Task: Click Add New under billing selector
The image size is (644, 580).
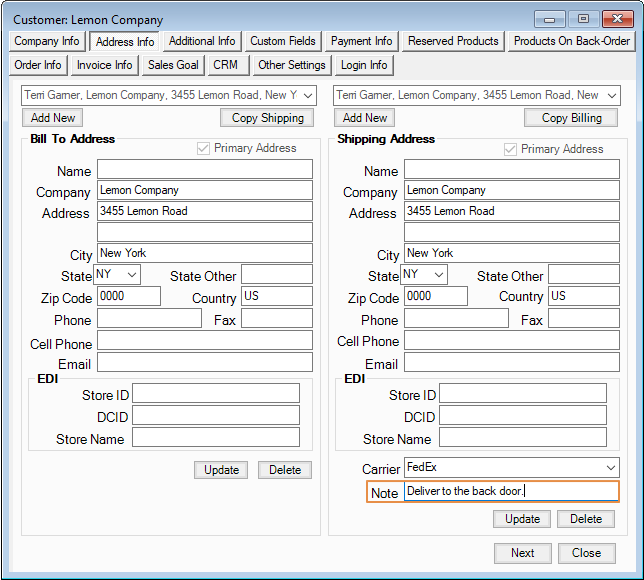Action: (53, 118)
